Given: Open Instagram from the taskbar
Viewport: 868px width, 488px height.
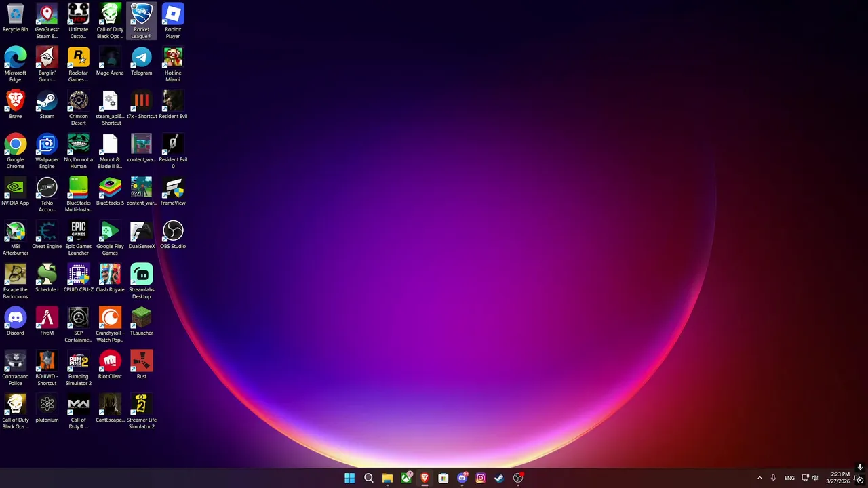Looking at the screenshot, I should click(x=481, y=478).
